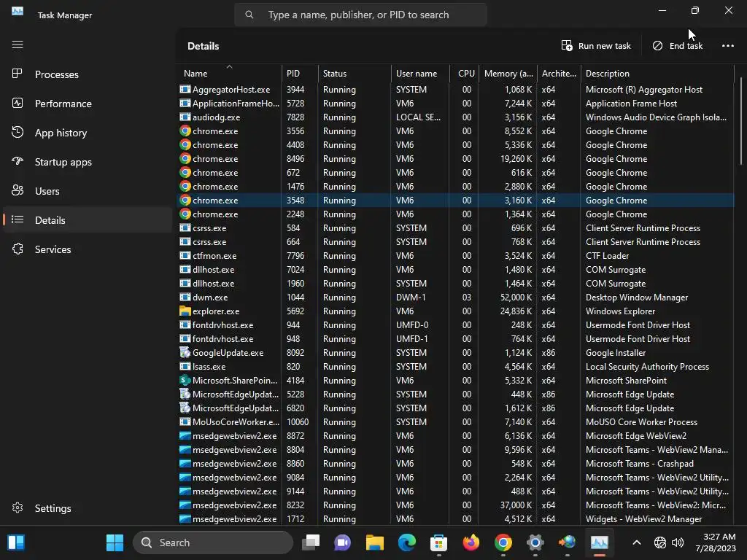This screenshot has height=560, width=747.
Task: Select MoUsoCoreWorker process row
Action: (455, 422)
